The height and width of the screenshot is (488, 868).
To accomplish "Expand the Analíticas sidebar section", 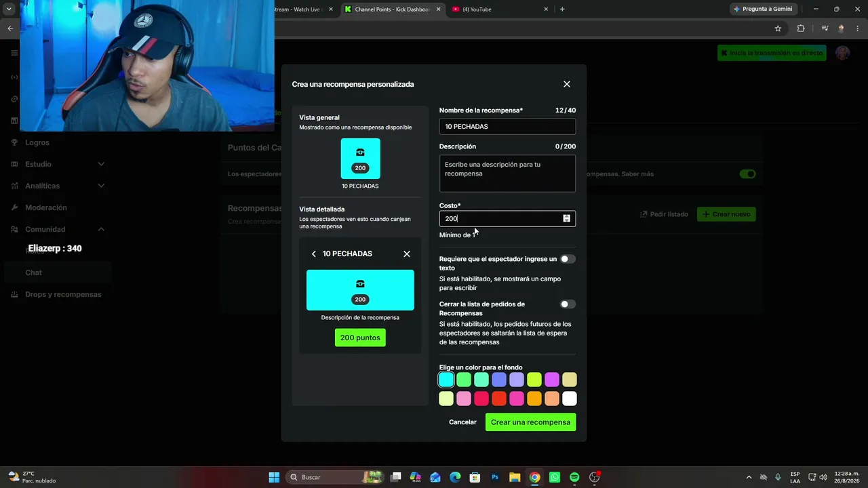I will coord(58,186).
